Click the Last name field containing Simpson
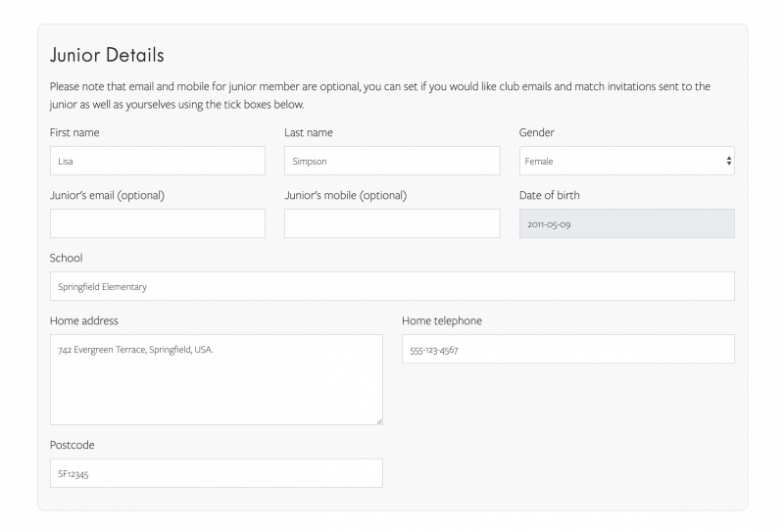This screenshot has height=532, width=784. 391,161
